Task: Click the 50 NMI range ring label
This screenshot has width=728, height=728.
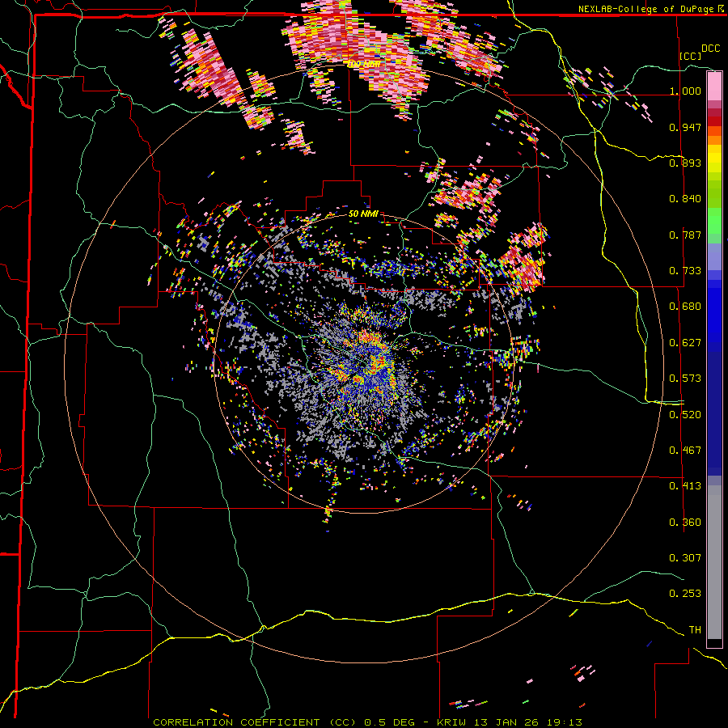Action: [x=363, y=214]
